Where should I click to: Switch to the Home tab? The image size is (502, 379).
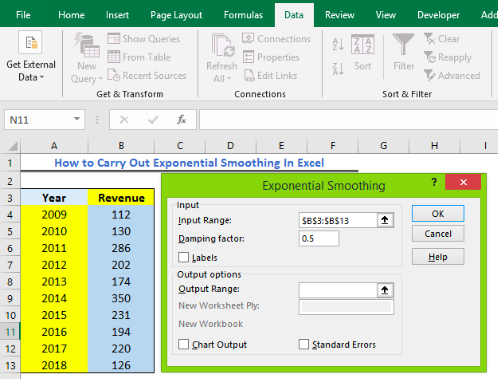71,15
